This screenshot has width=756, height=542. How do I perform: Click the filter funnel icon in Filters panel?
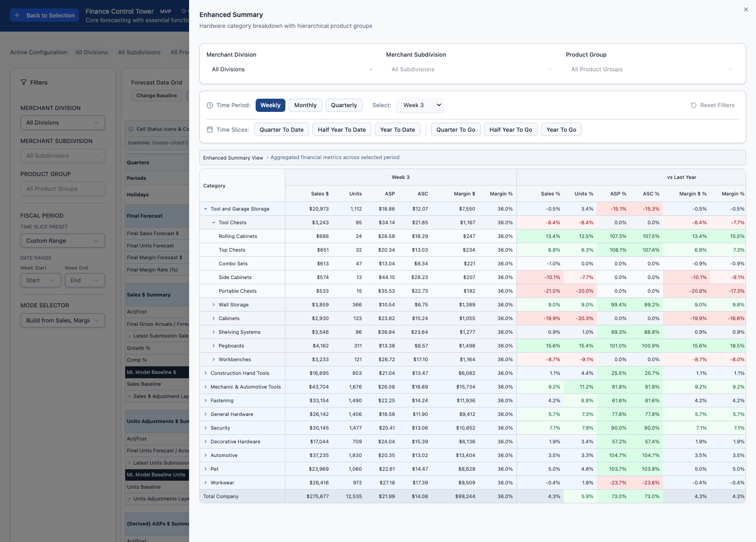point(24,82)
